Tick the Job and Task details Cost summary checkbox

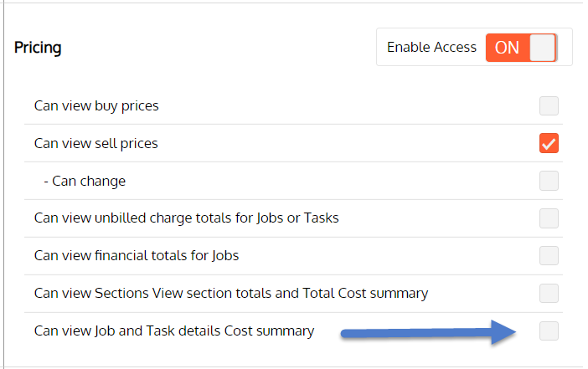549,331
